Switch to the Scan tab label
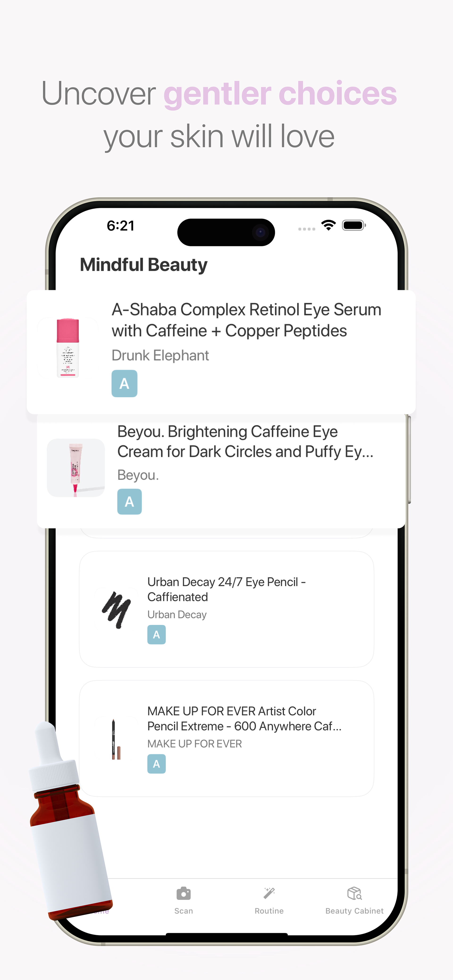Screen dimensions: 453x980 [x=183, y=911]
